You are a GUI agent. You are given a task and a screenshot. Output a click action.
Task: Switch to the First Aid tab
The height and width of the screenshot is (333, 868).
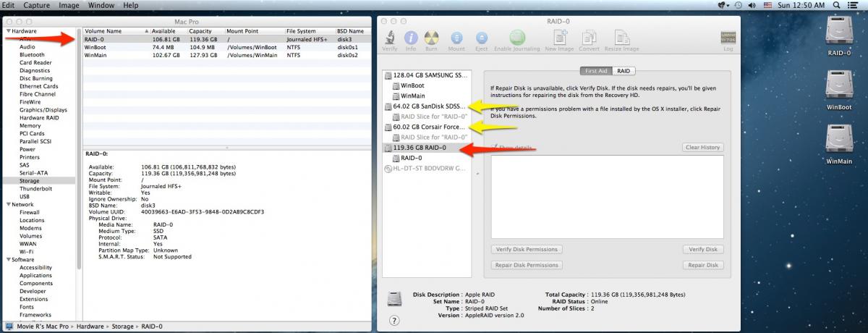[596, 71]
